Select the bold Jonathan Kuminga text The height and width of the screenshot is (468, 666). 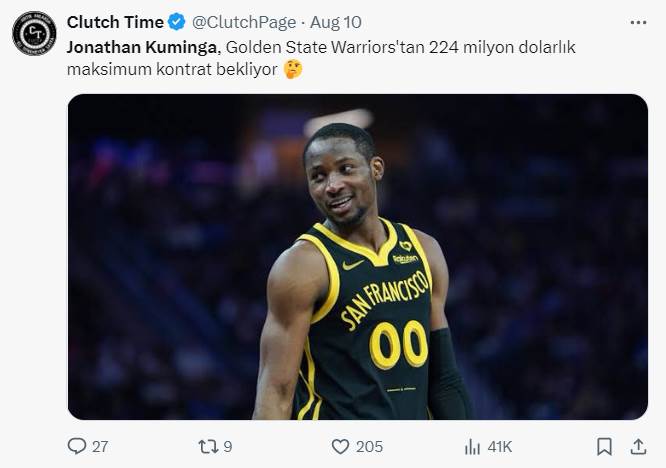pos(142,47)
